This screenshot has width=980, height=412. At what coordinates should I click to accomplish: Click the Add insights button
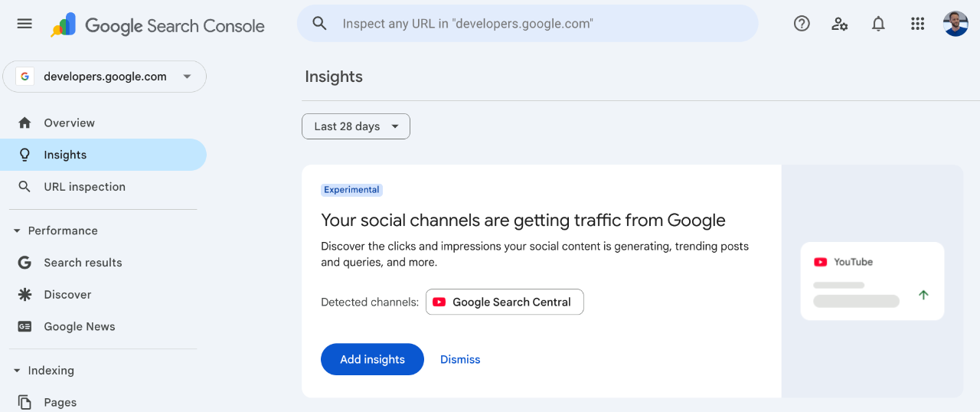[372, 359]
